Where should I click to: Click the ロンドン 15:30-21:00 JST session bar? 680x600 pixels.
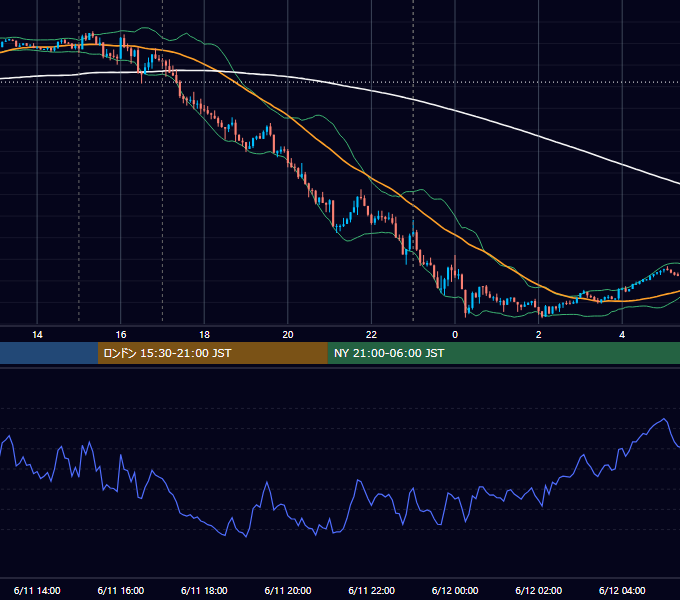coord(212,353)
